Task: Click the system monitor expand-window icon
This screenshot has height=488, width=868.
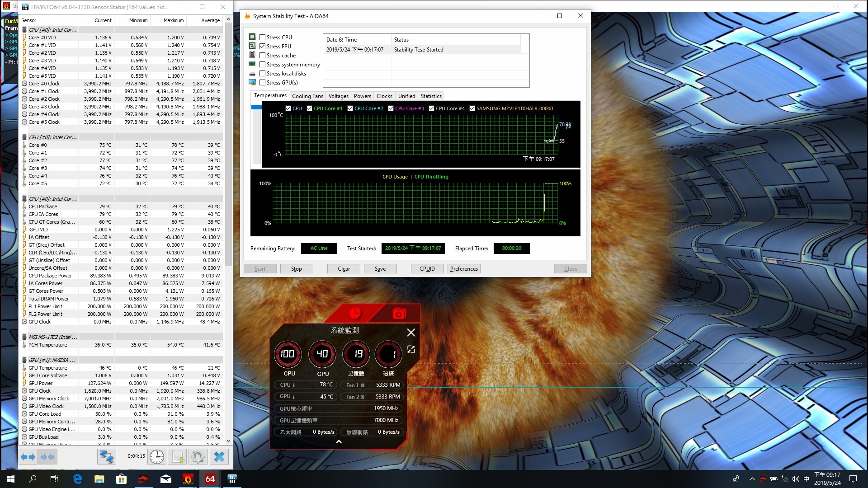Action: [x=411, y=349]
